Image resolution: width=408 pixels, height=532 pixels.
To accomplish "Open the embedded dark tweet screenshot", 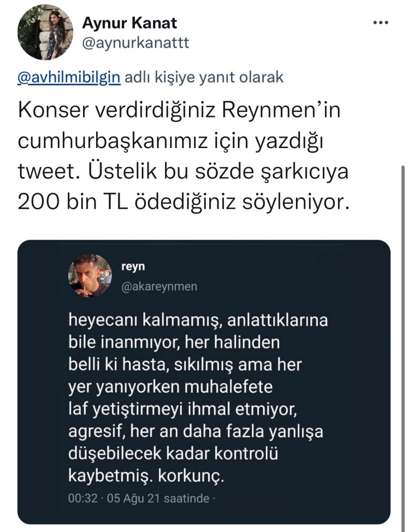I will 203,381.
